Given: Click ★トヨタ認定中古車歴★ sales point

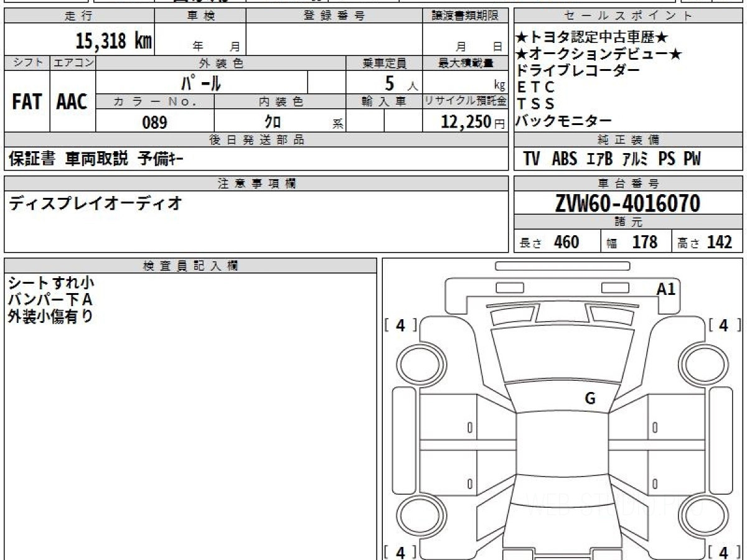Looking at the screenshot, I should click(x=593, y=39).
